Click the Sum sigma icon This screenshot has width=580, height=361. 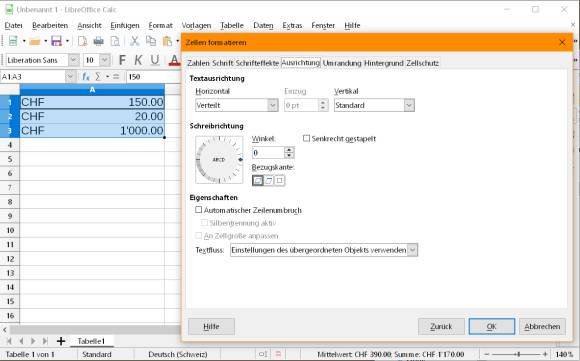tap(98, 77)
